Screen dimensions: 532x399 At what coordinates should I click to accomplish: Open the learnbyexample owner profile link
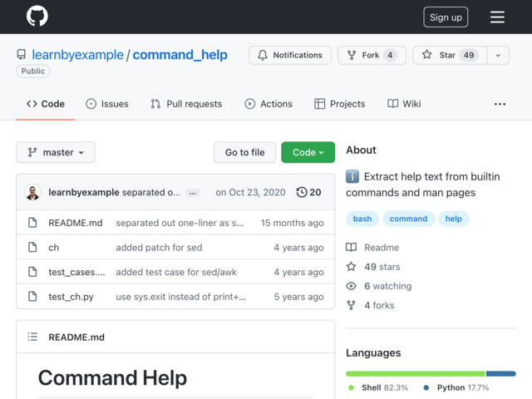click(x=77, y=55)
